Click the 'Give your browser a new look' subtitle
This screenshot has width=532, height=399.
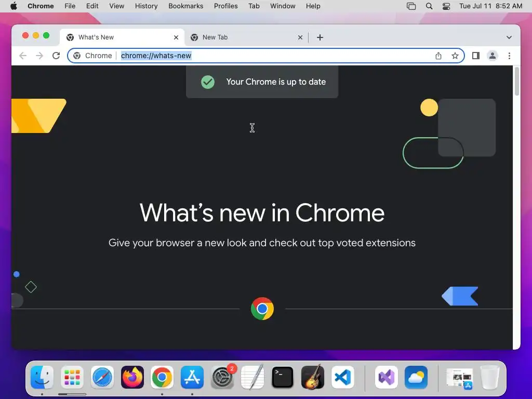coord(262,243)
